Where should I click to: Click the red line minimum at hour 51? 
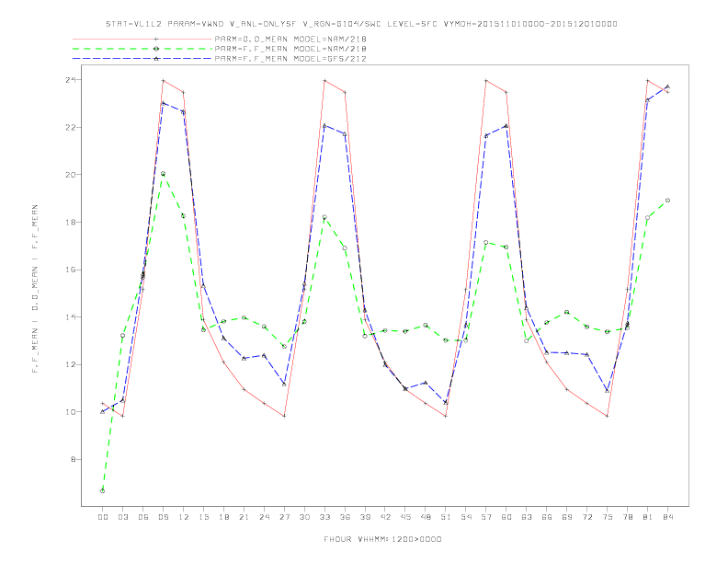(446, 416)
